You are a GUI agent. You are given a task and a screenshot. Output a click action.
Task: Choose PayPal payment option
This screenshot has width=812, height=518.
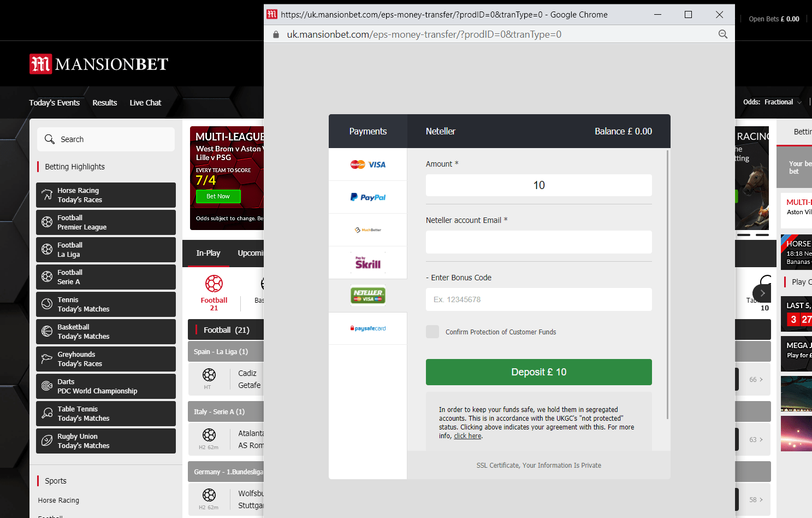click(x=368, y=197)
